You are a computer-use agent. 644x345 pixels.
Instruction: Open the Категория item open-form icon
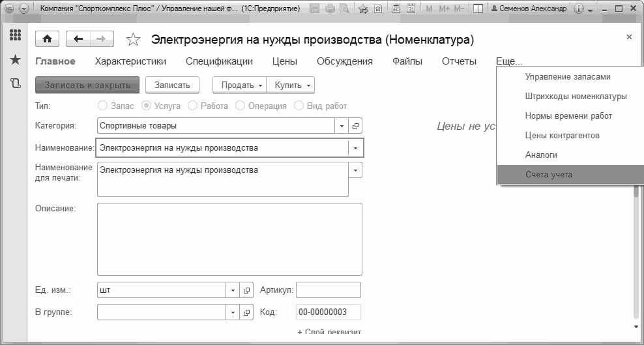355,126
